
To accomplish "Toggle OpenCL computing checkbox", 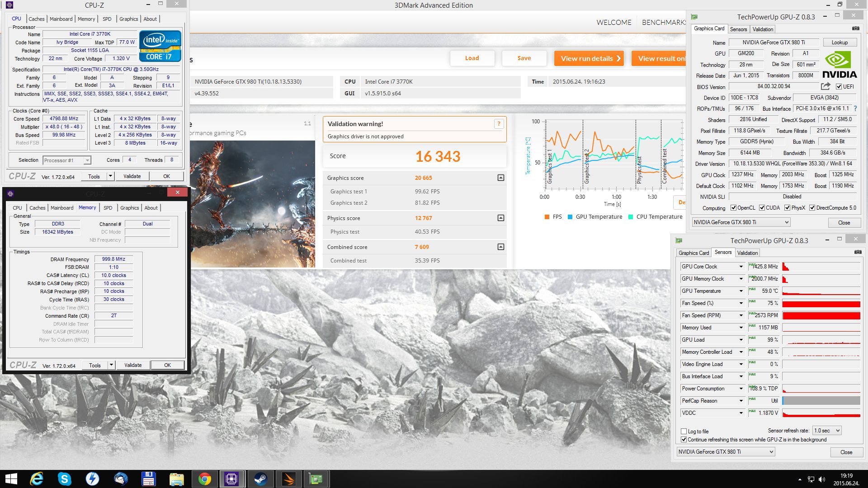I will tap(734, 208).
